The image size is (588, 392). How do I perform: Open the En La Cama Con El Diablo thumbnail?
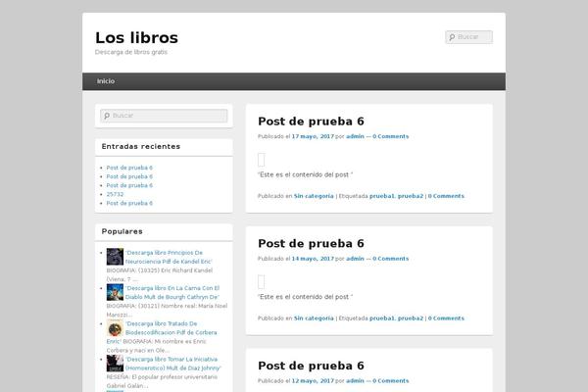(115, 292)
